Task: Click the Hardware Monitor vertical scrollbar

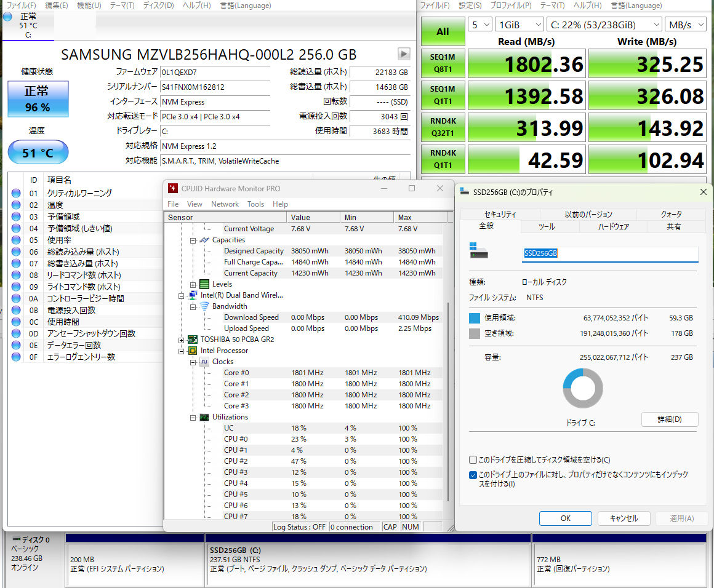Action: point(447,400)
